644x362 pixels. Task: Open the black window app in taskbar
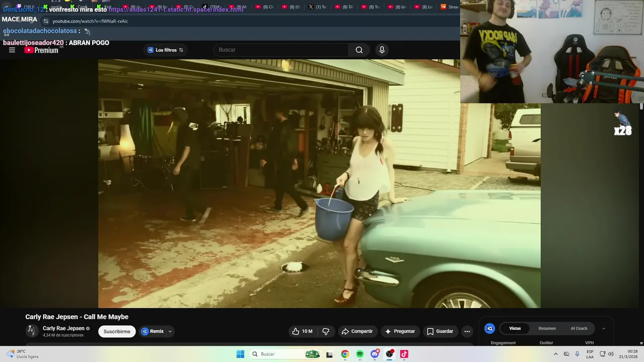pyautogui.click(x=330, y=354)
